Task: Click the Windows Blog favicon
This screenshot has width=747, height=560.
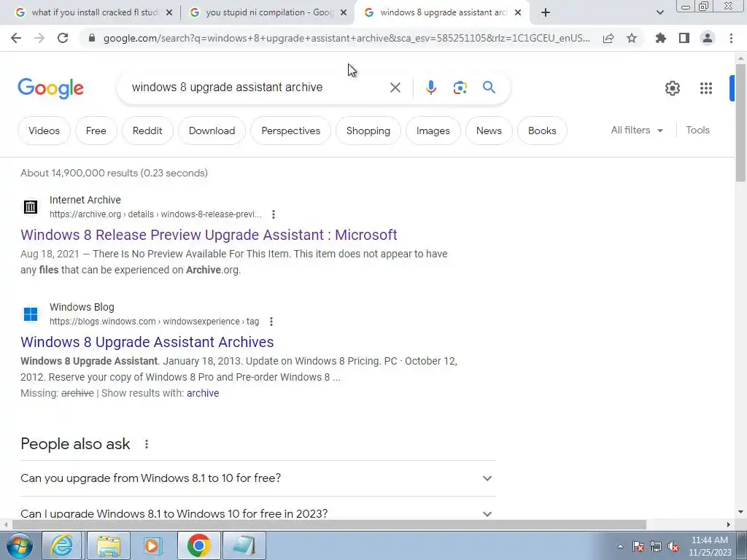Action: pyautogui.click(x=31, y=314)
